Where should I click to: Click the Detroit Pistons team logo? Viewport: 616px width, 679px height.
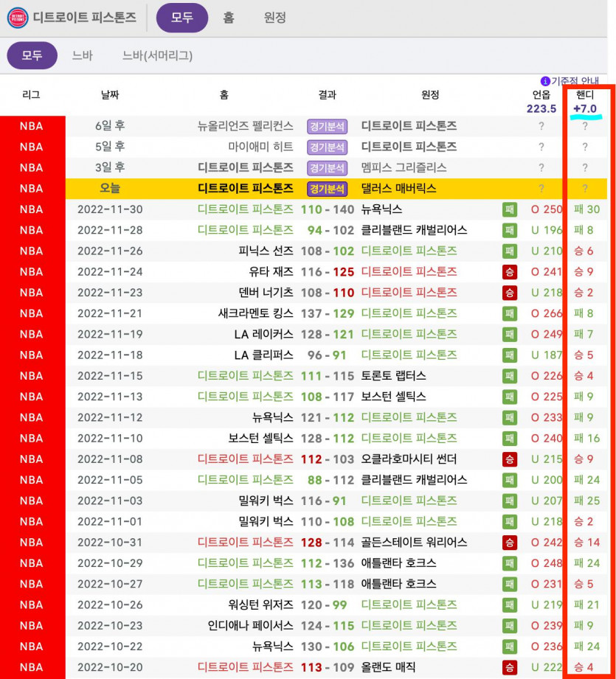point(18,18)
